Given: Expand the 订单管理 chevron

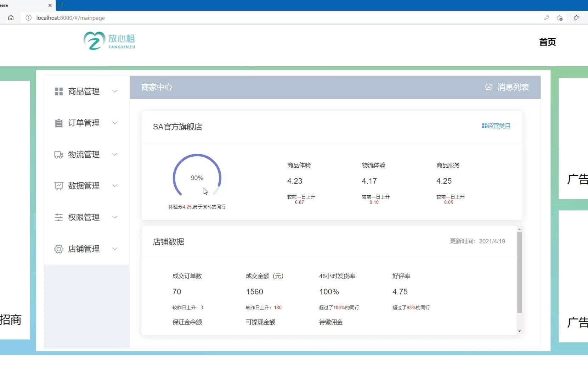Looking at the screenshot, I should (115, 123).
